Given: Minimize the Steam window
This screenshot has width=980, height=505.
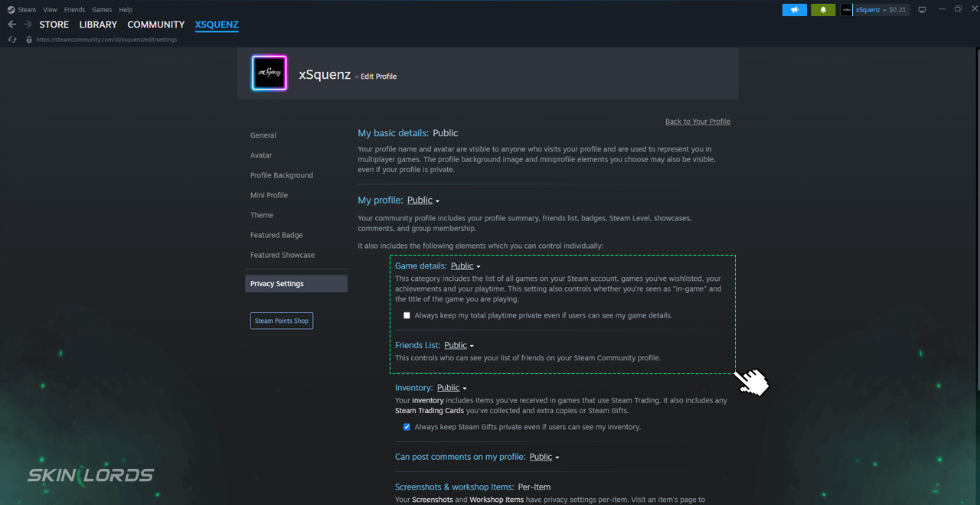Looking at the screenshot, I should click(941, 9).
